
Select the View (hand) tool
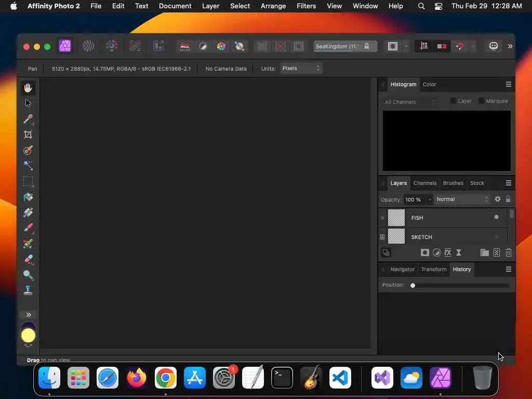28,88
